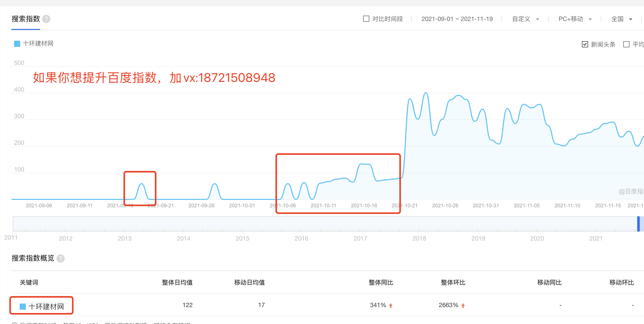Select the 搜索指数 tab
The height and width of the screenshot is (324, 644).
tap(26, 19)
